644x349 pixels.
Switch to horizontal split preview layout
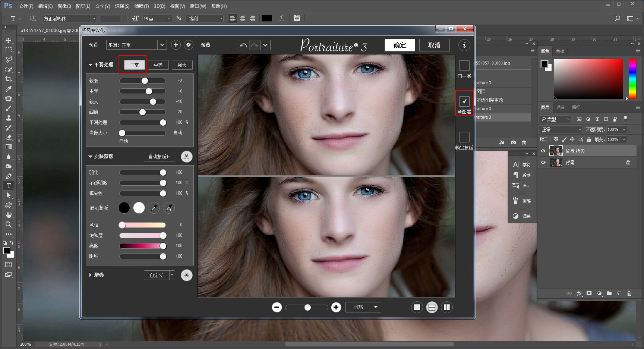432,307
